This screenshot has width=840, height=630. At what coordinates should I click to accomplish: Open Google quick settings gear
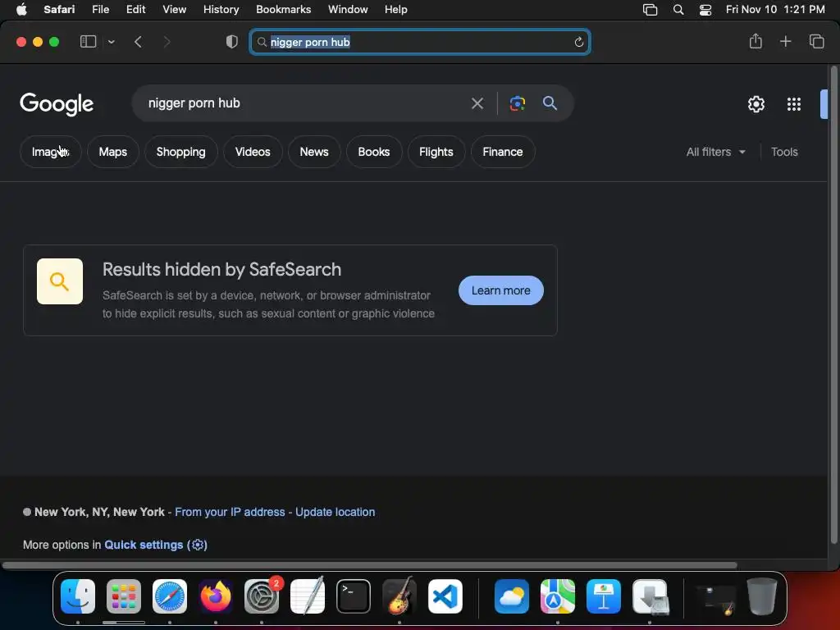point(756,104)
